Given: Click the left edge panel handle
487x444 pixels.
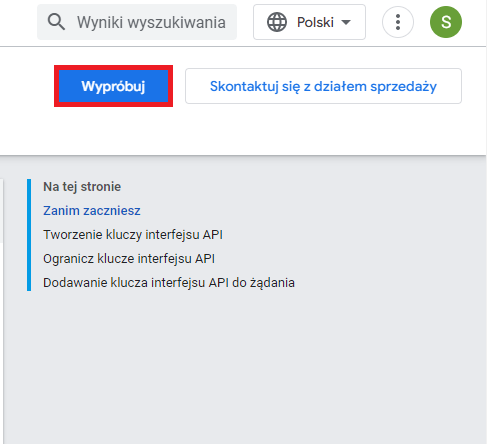Looking at the screenshot, I should [x=2, y=211].
